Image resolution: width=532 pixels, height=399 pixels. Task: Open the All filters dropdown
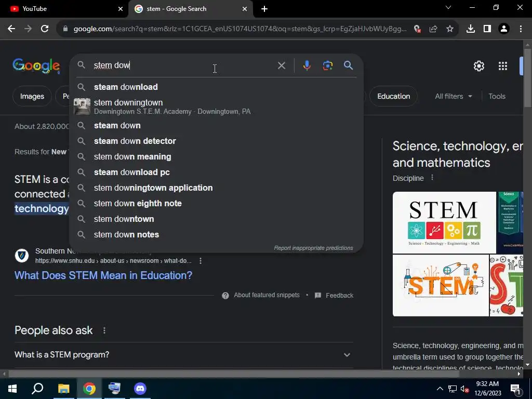[x=453, y=96]
